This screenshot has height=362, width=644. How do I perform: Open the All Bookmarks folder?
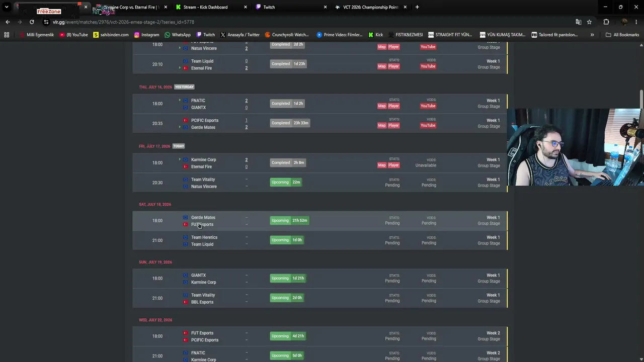coord(622,35)
